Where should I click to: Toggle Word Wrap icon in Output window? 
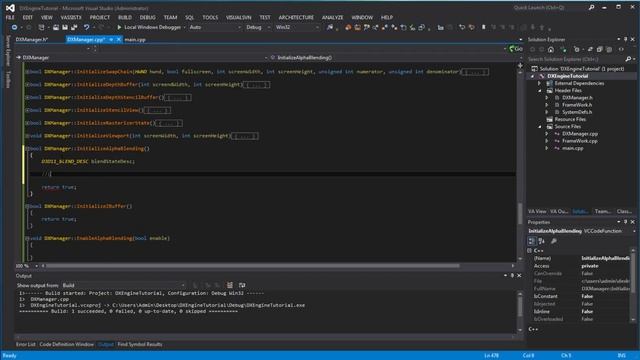pos(242,285)
